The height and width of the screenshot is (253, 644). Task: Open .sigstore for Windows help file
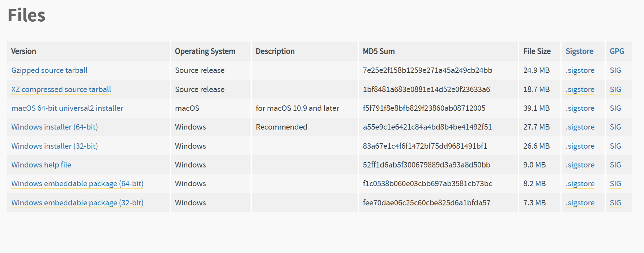tap(580, 165)
